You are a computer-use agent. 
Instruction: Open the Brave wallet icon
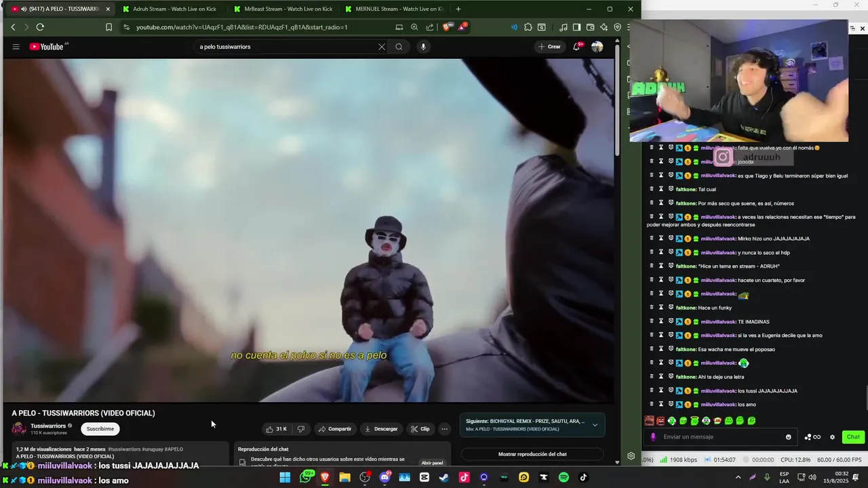pyautogui.click(x=590, y=27)
